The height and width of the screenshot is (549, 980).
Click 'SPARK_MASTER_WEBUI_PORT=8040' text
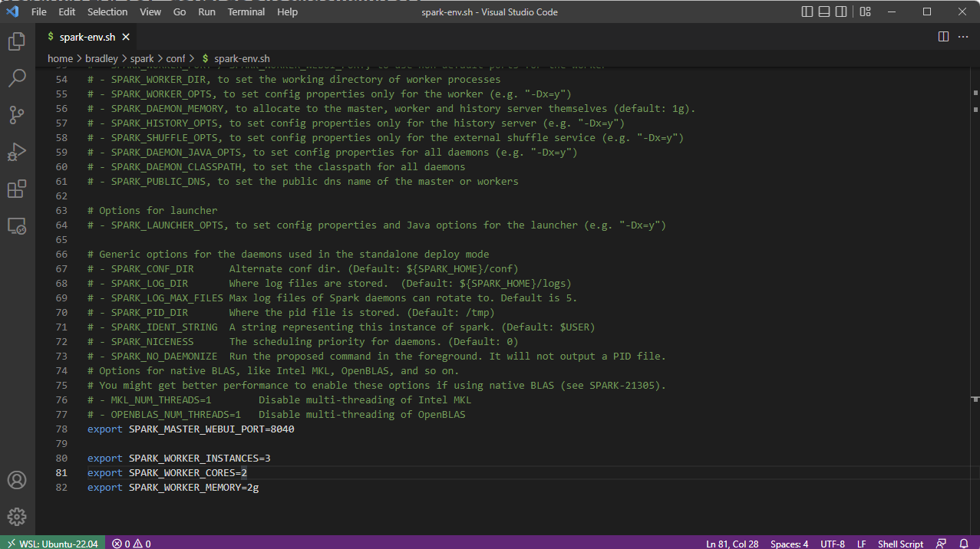pyautogui.click(x=212, y=429)
